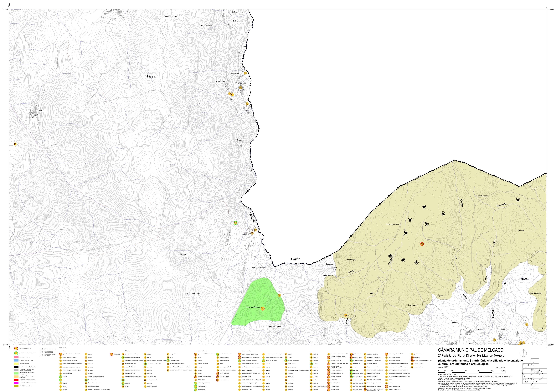Click the imóveis de interesse municipal legend box
The height and width of the screenshot is (392, 556).
(43, 355)
